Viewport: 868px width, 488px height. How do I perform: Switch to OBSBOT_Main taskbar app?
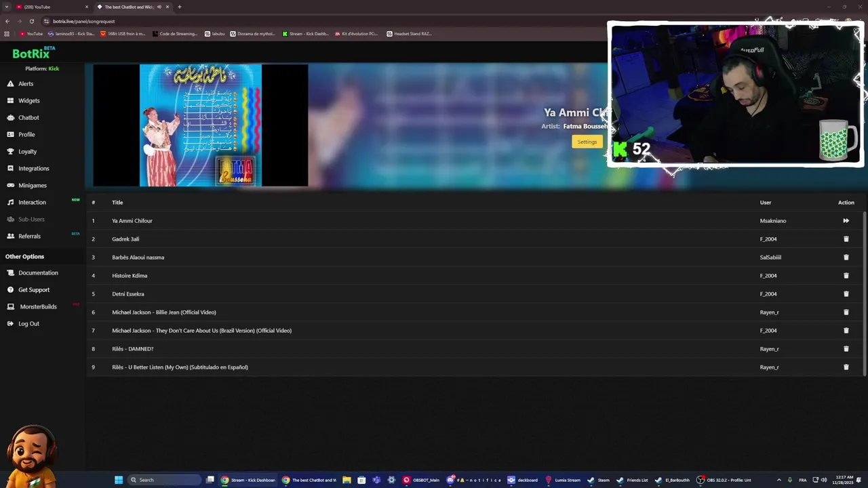pyautogui.click(x=421, y=480)
